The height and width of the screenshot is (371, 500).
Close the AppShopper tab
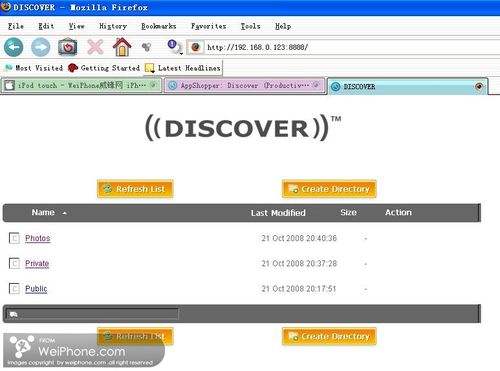(316, 85)
